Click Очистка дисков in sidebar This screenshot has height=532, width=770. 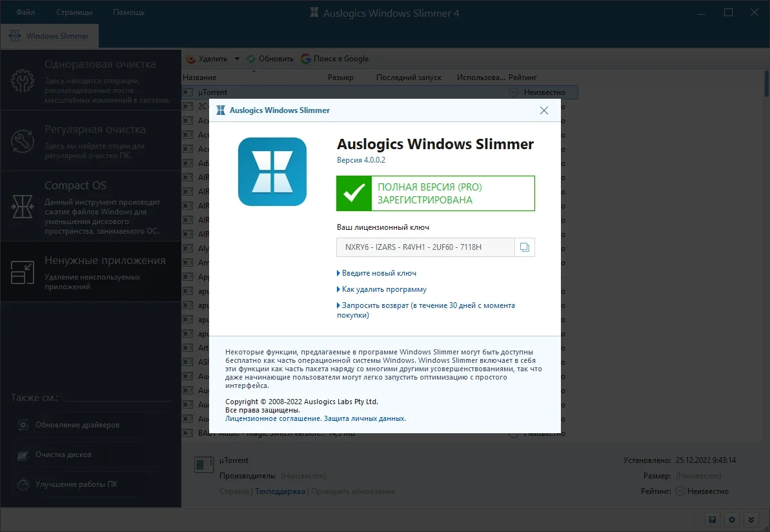(x=63, y=455)
